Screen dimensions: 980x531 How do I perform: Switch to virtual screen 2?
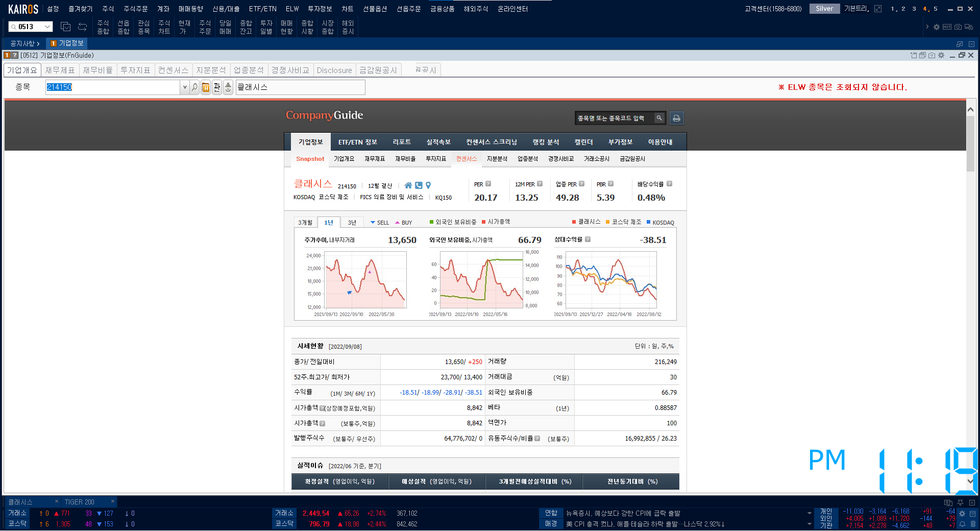click(x=903, y=9)
